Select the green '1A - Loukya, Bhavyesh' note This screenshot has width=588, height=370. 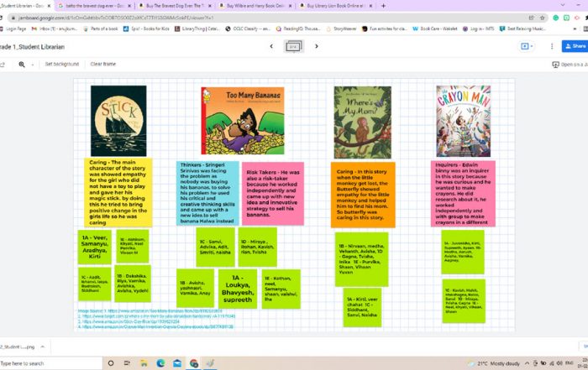point(238,289)
